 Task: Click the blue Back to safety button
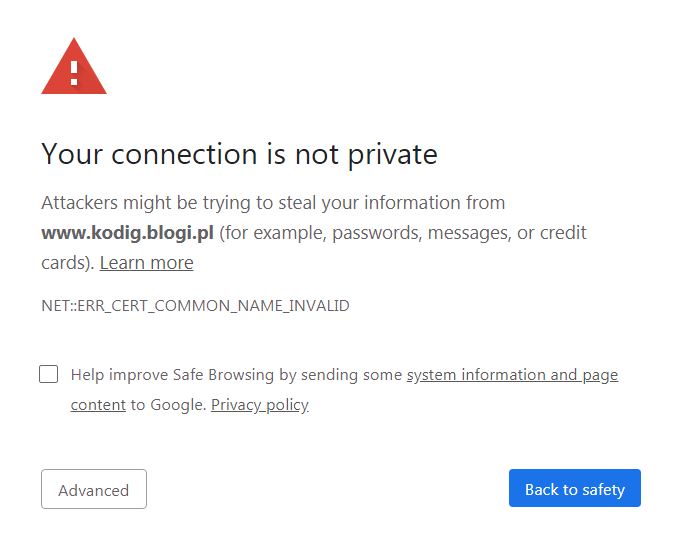tap(575, 488)
